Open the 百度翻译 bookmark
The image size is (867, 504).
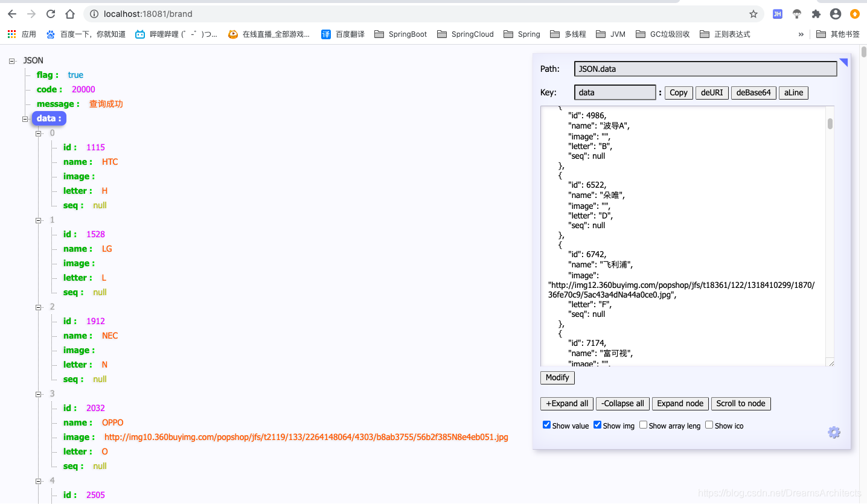(343, 34)
